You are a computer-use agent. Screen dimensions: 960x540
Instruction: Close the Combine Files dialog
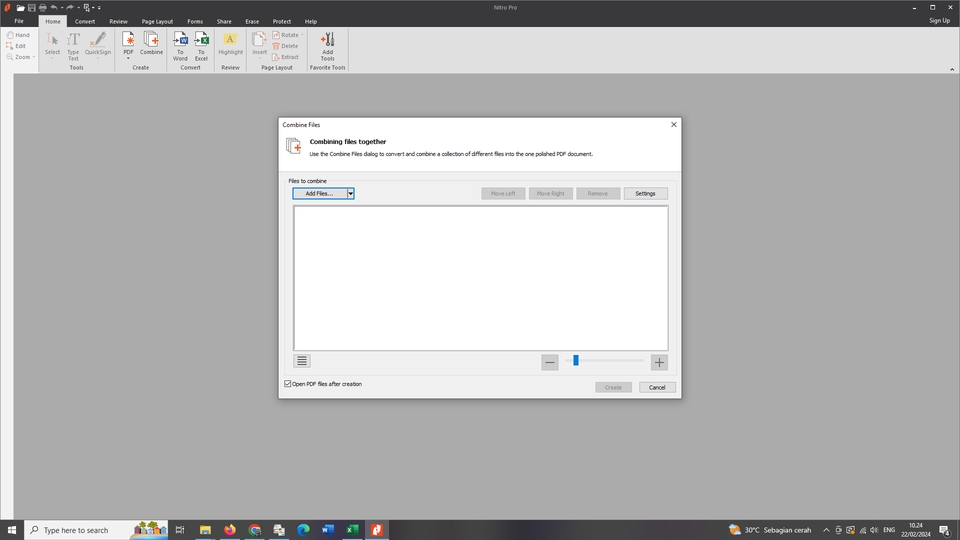pyautogui.click(x=673, y=124)
